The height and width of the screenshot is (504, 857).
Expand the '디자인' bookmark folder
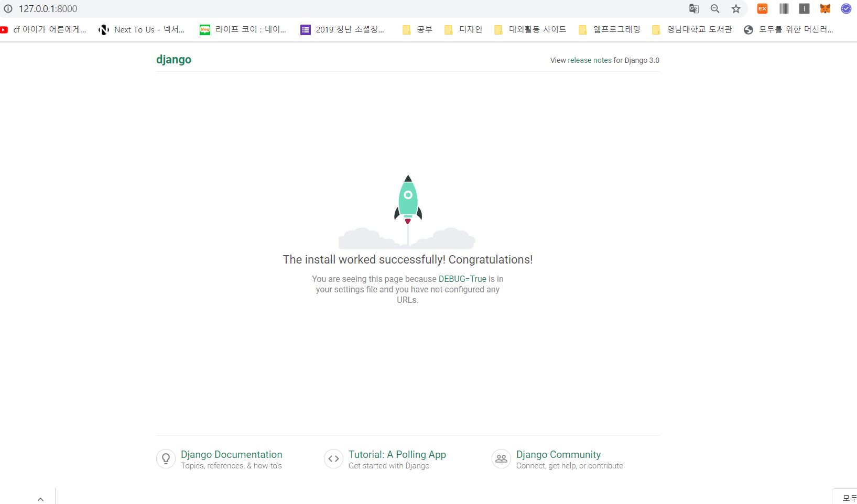pyautogui.click(x=463, y=30)
